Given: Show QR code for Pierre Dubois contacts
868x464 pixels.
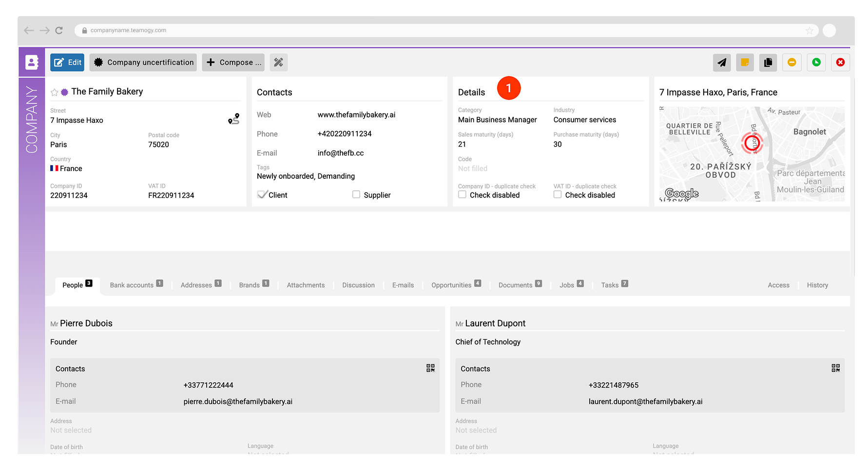Looking at the screenshot, I should click(x=430, y=368).
